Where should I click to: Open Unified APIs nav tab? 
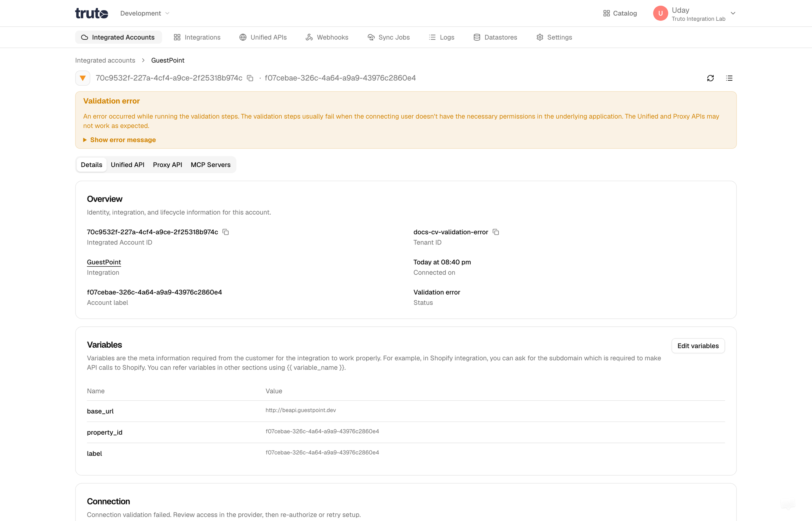pos(263,37)
